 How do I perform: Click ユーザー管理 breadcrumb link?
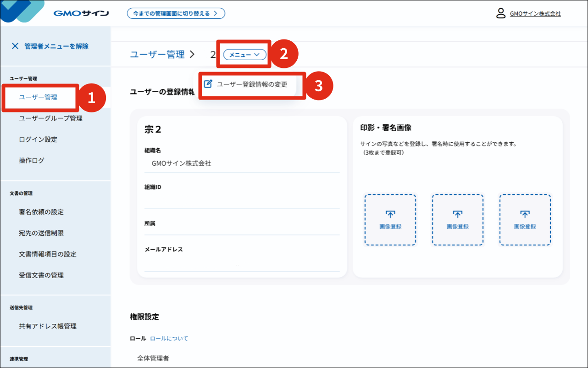click(x=157, y=55)
